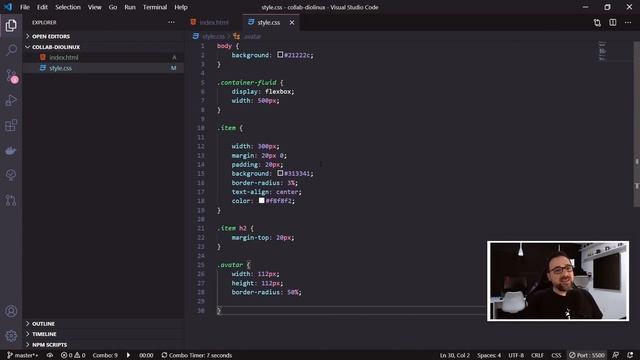Click the master branch status item
Viewport: 640px width, 360px height.
click(x=22, y=355)
